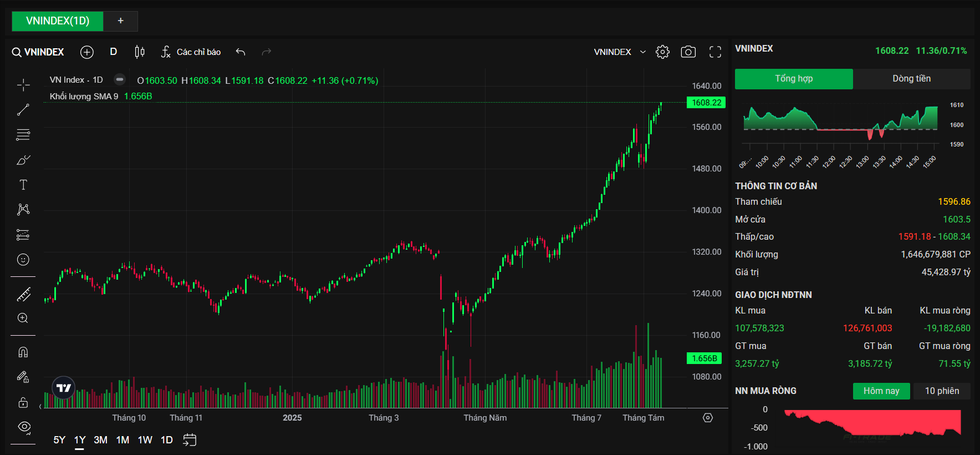Click the GIAO DỊCH NĐTNN heading
980x455 pixels.
click(773, 295)
